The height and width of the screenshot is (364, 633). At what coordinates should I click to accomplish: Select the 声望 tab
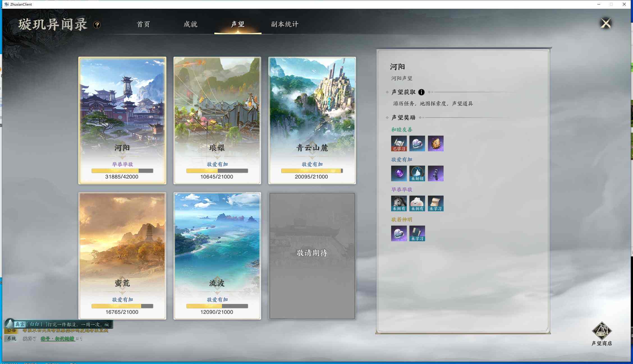[238, 24]
